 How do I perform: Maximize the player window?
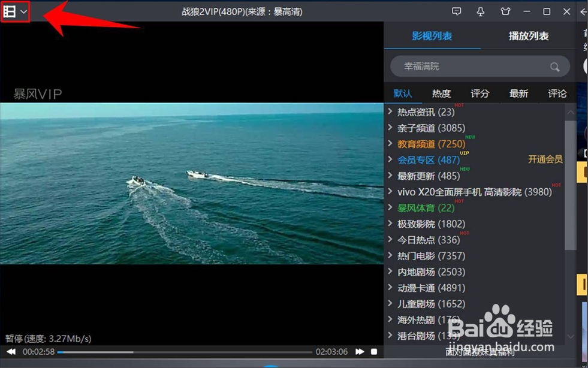(547, 11)
